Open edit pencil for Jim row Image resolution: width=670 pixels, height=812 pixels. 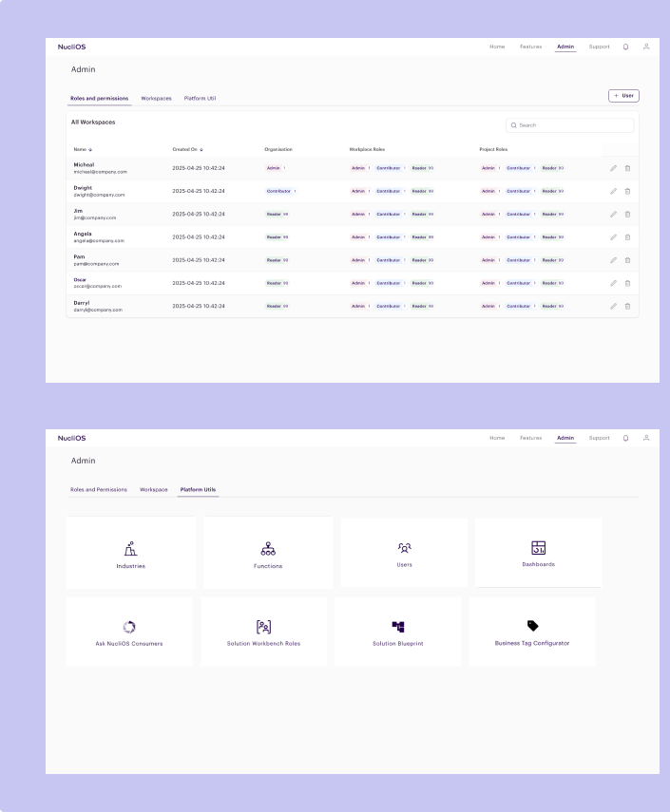click(614, 214)
